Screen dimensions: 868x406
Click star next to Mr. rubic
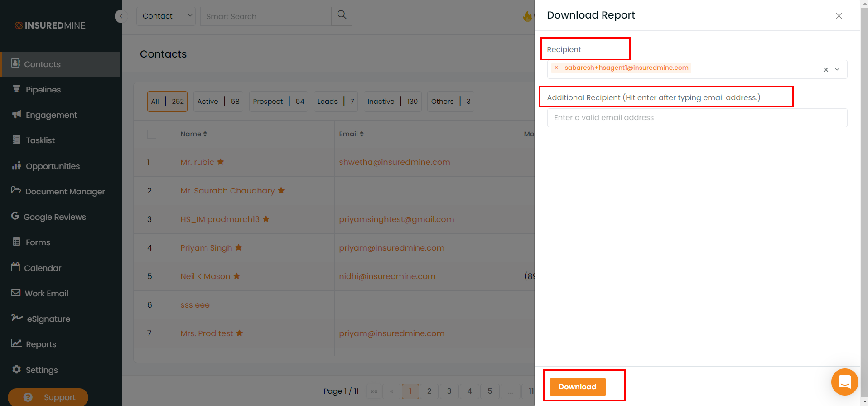(x=221, y=162)
